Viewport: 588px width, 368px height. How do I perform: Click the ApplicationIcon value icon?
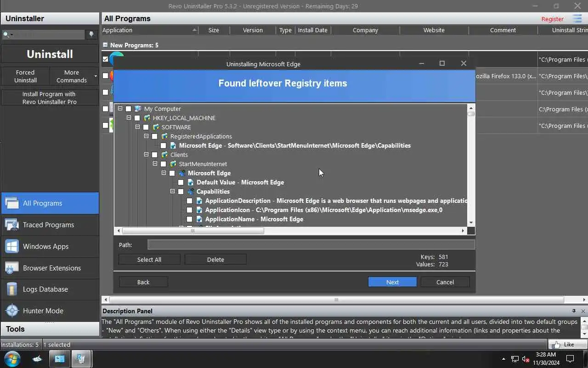point(199,210)
